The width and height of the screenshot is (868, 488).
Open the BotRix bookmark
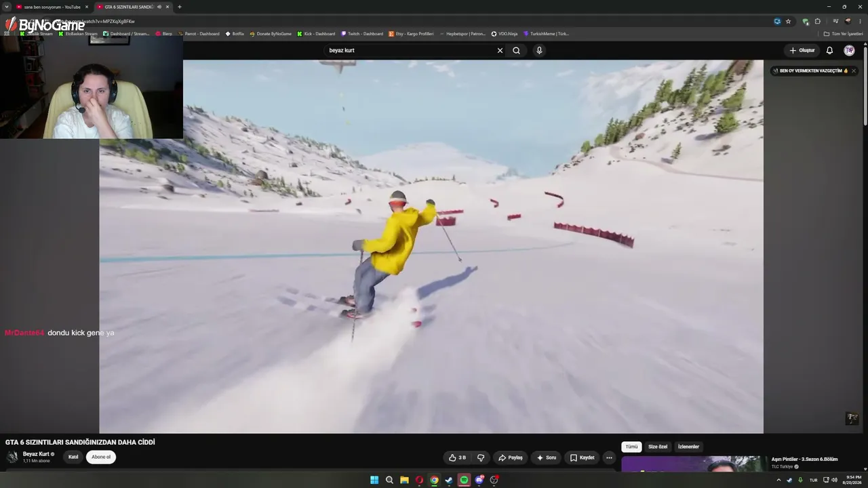point(235,34)
